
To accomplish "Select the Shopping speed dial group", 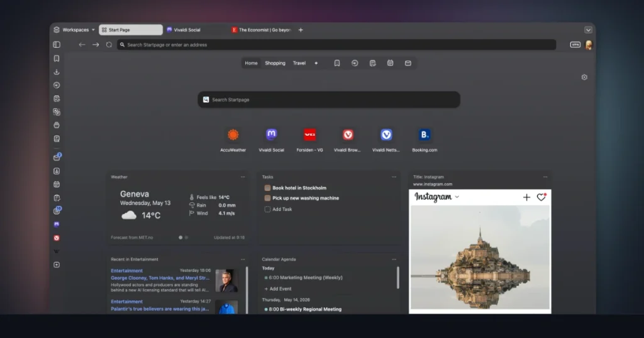I will tap(275, 63).
